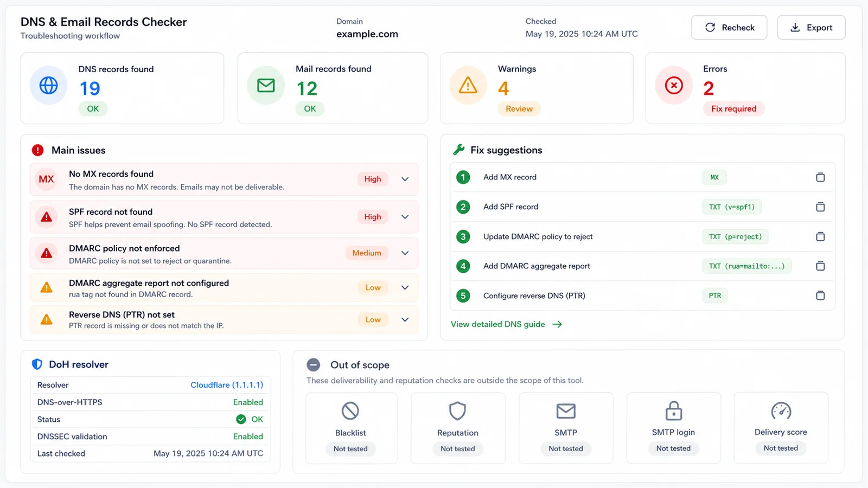868x488 pixels.
Task: Click the Recheck button
Action: click(x=729, y=28)
